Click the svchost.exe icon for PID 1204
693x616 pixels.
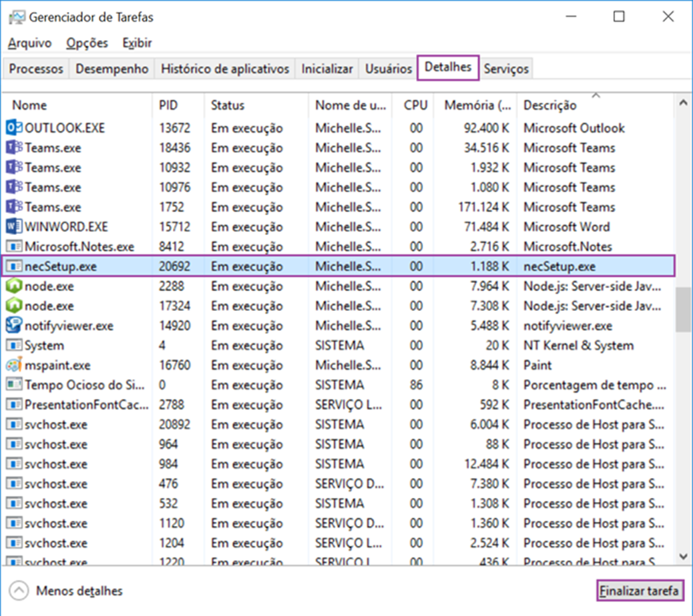click(x=14, y=543)
